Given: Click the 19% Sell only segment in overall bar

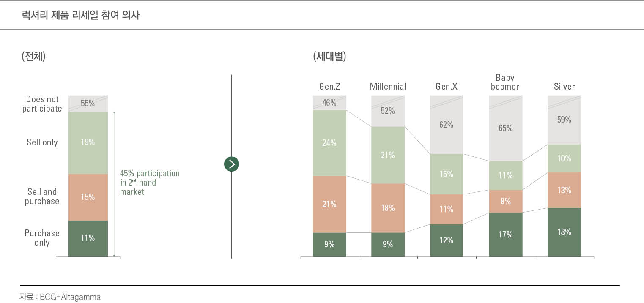Looking at the screenshot, I should pyautogui.click(x=88, y=142).
